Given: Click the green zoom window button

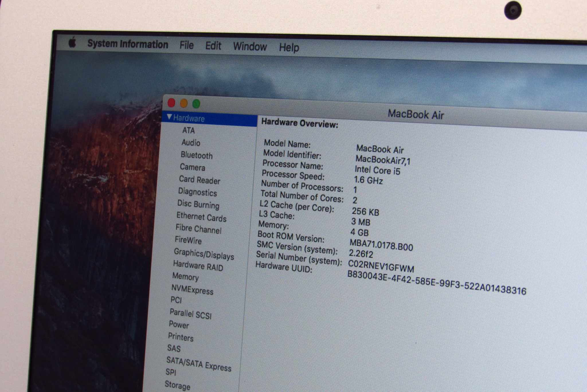Looking at the screenshot, I should [x=196, y=104].
